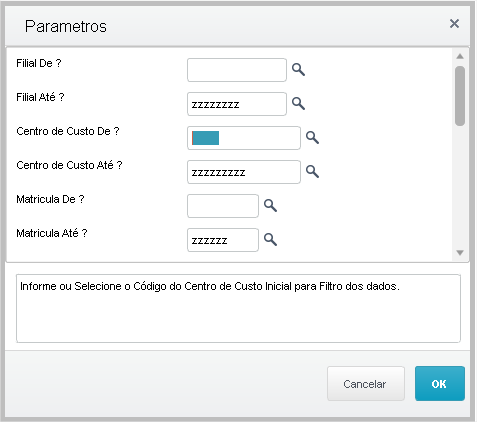Select the Centro de Custo De field
The width and height of the screenshot is (477, 422).
(244, 138)
